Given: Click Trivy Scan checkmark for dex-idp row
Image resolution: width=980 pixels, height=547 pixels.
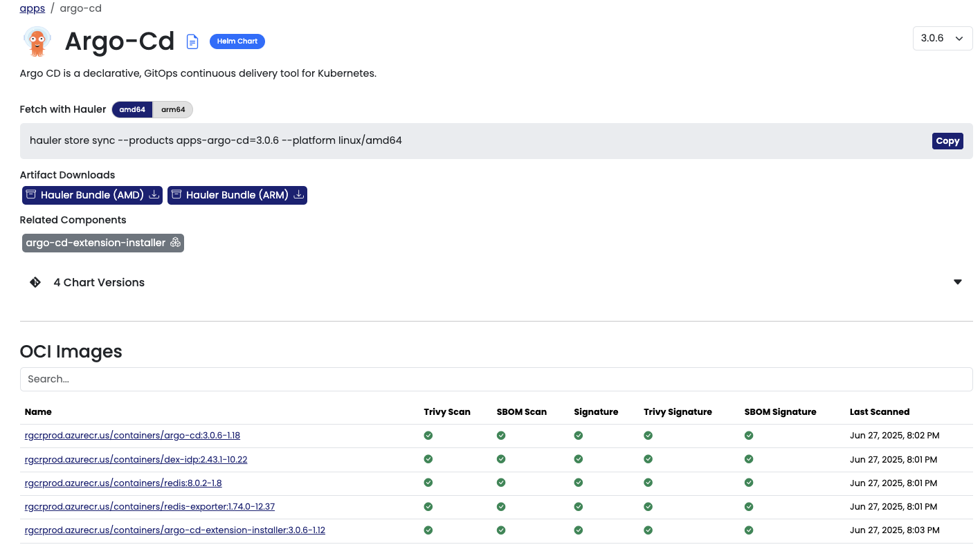Looking at the screenshot, I should point(428,459).
